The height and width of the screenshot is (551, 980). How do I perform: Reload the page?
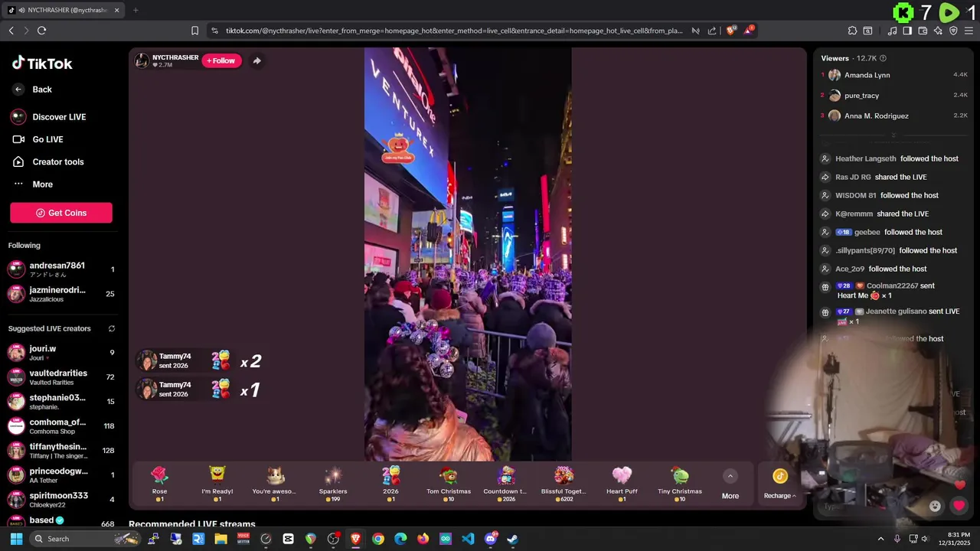click(x=41, y=31)
